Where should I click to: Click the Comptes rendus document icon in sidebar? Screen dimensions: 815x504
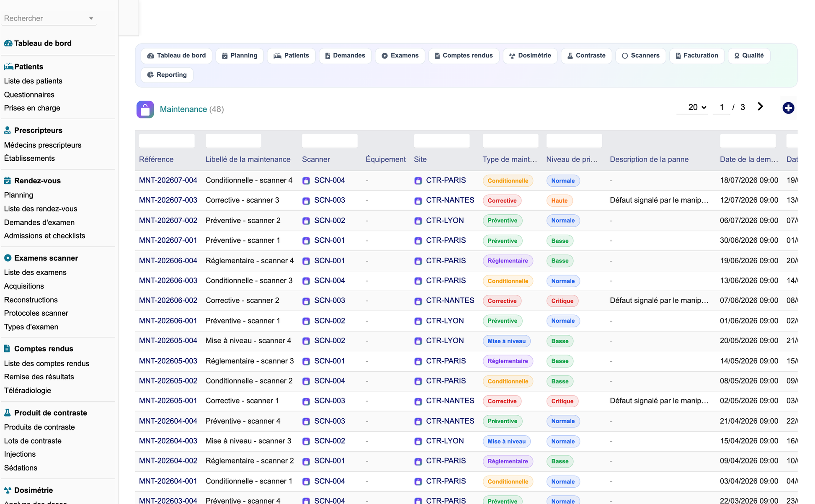coord(7,348)
